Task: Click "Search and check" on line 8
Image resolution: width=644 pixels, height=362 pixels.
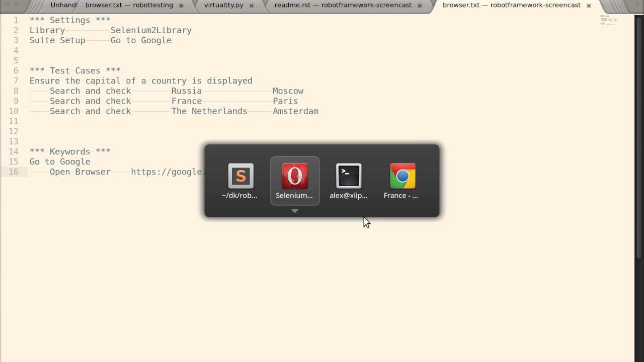Action: point(90,91)
